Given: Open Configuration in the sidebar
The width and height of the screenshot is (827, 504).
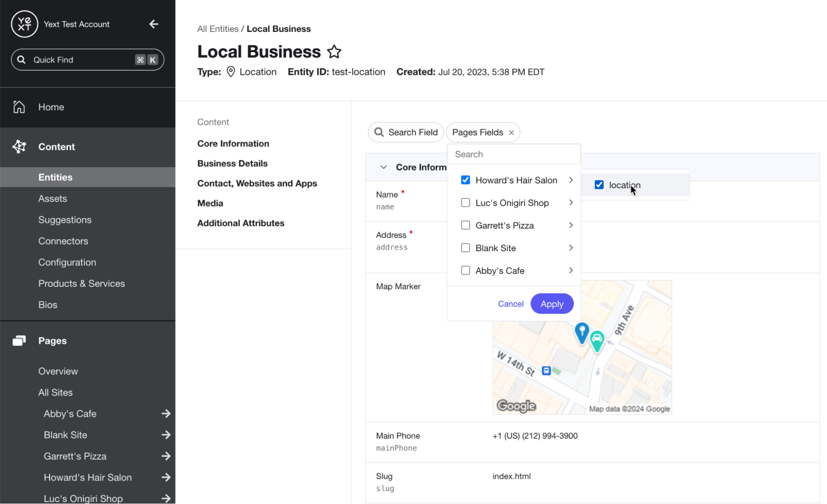Looking at the screenshot, I should 67,262.
